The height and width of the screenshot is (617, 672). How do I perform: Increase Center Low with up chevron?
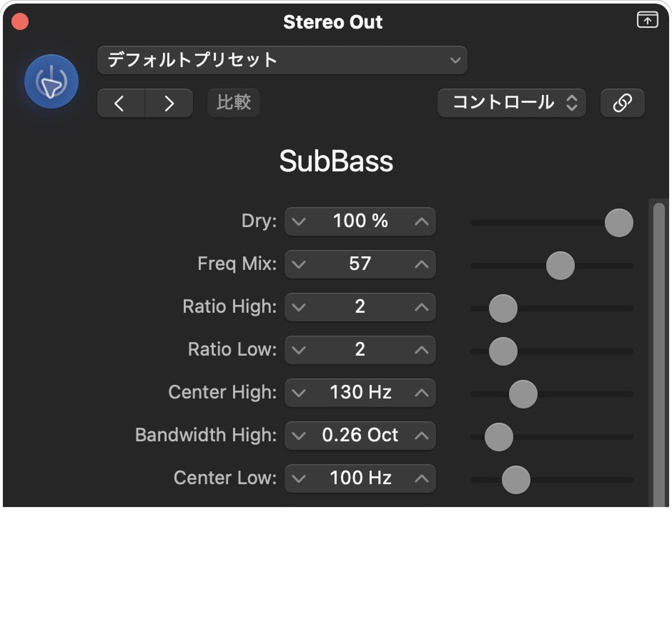coord(422,479)
